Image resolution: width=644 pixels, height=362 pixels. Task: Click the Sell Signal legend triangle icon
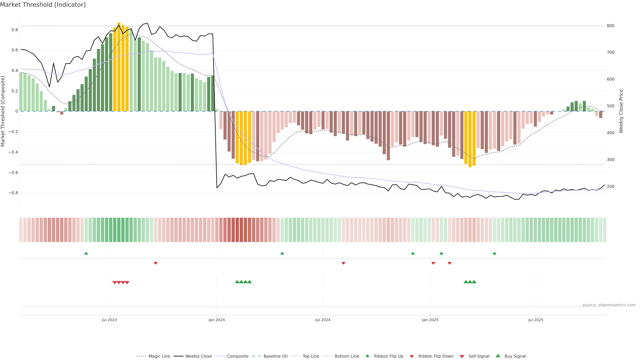(462, 356)
